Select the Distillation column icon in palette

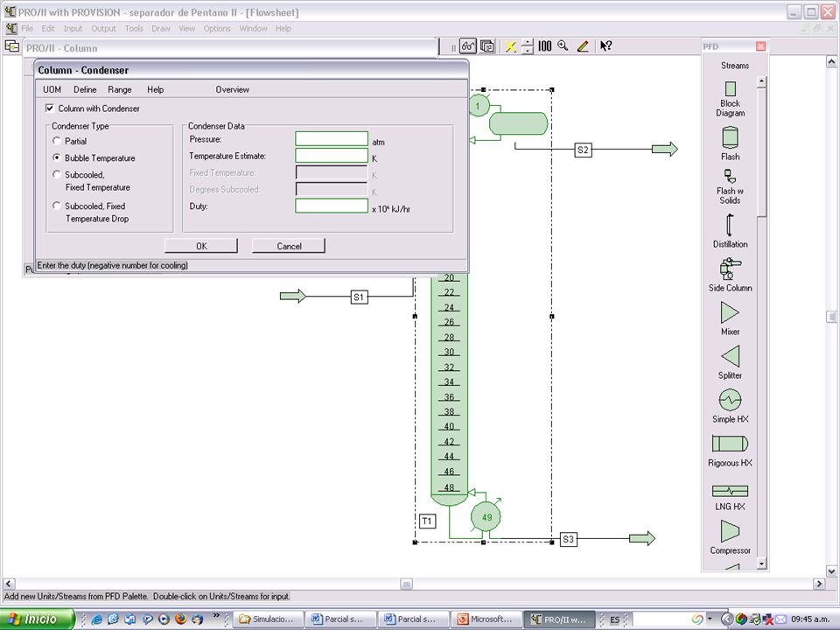(730, 225)
